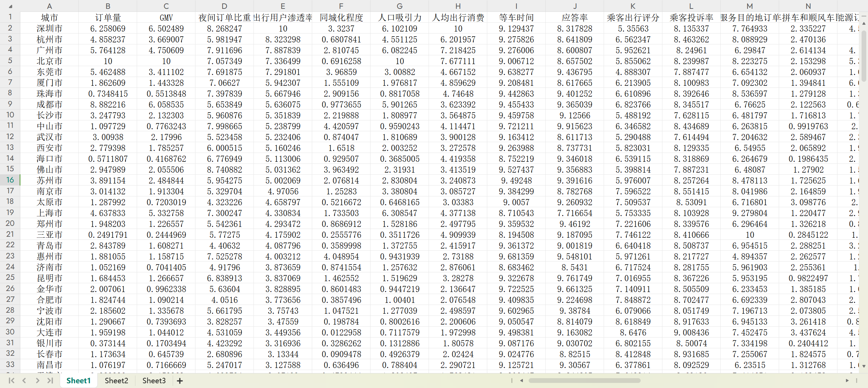Select the 订单量 header cell

point(108,18)
